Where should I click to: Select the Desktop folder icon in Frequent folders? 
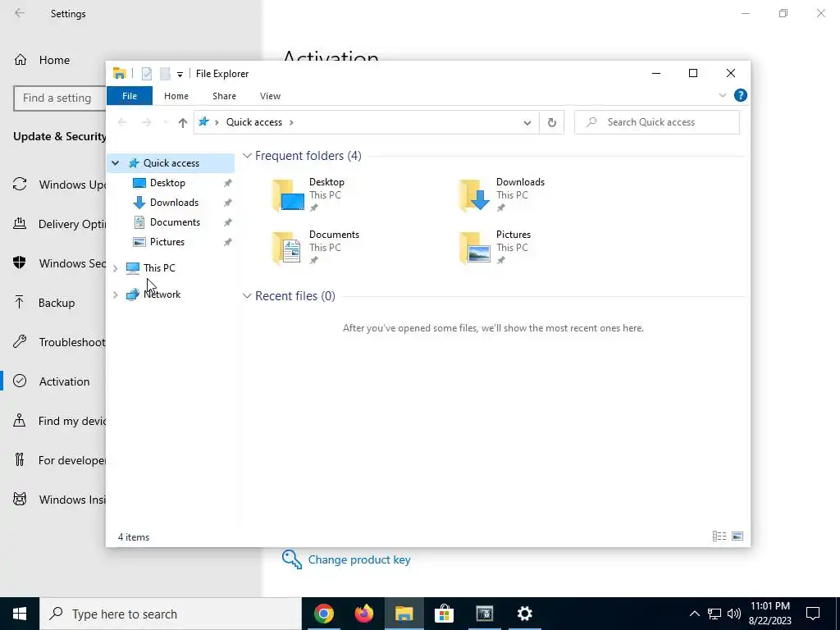click(288, 195)
